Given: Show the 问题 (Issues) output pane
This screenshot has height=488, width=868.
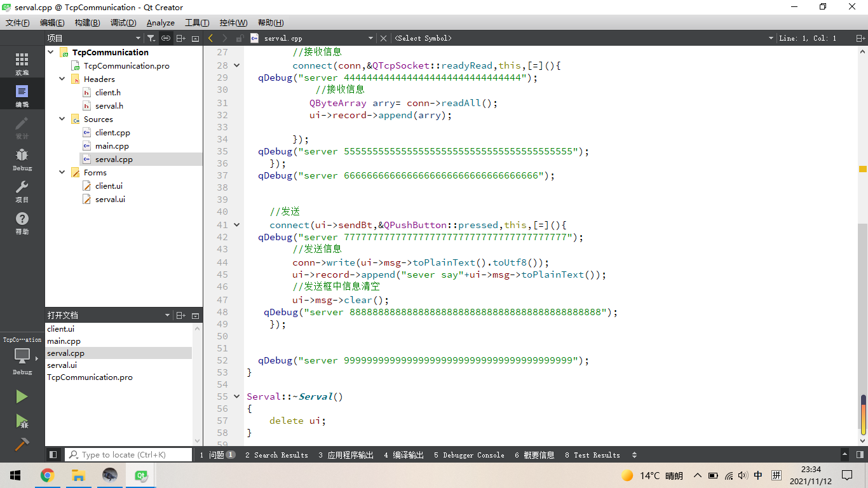Looking at the screenshot, I should point(217,455).
